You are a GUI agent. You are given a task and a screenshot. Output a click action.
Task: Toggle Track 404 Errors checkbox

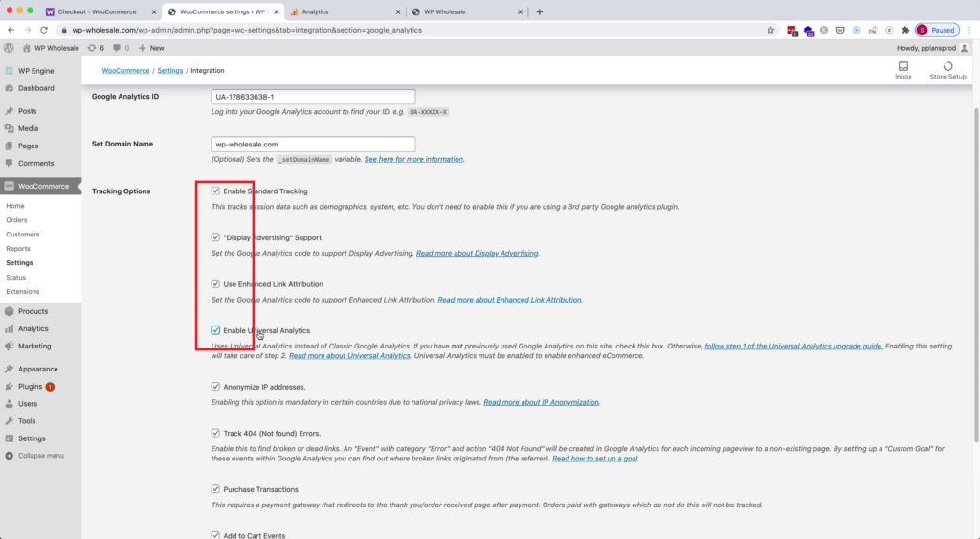[x=215, y=433]
